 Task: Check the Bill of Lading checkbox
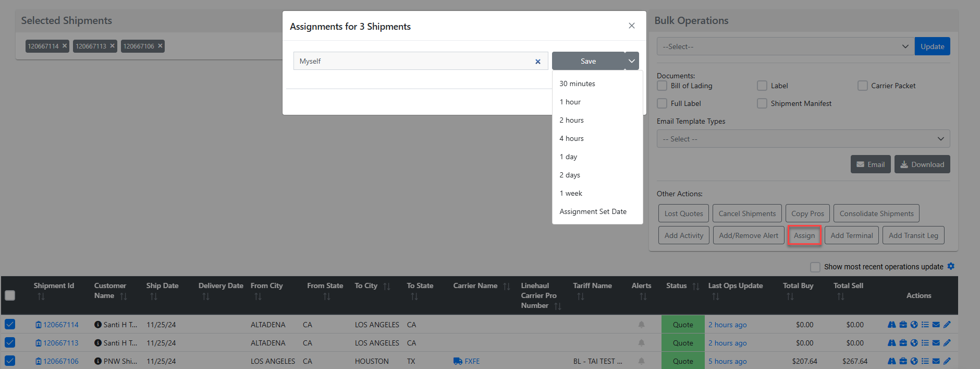coord(662,86)
